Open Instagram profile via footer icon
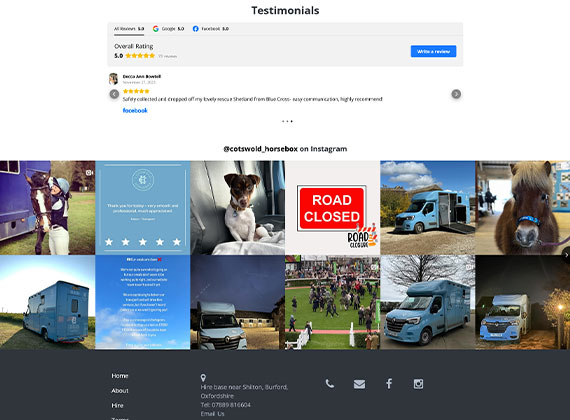The image size is (570, 420). click(x=418, y=384)
